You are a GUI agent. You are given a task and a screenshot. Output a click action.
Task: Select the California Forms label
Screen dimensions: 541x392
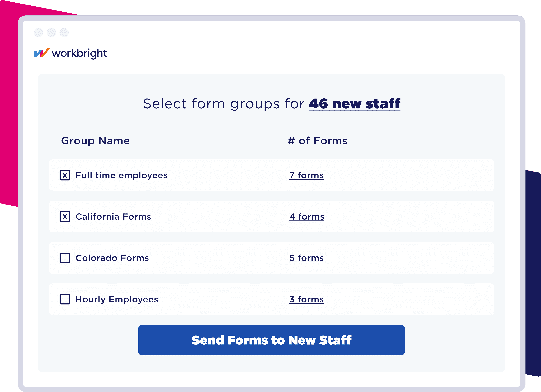(x=113, y=216)
